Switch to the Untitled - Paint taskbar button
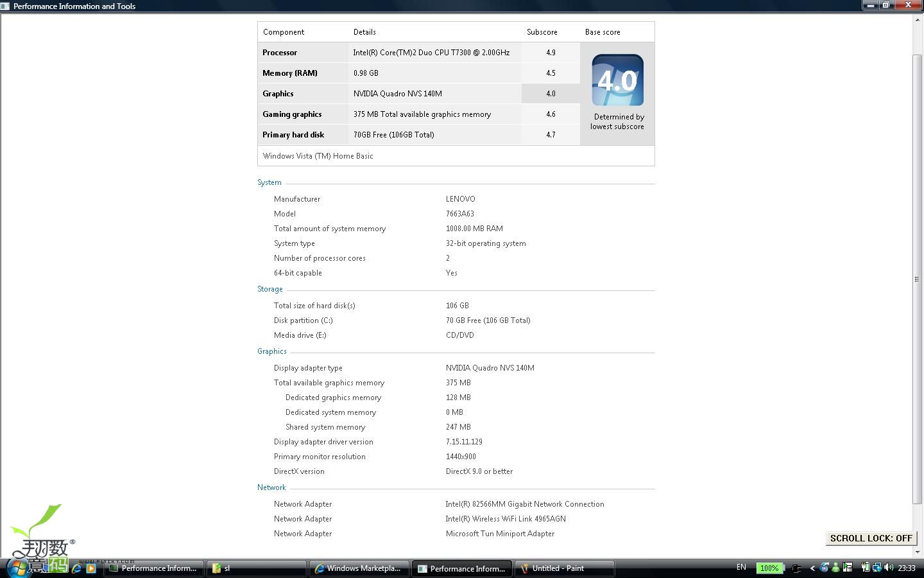Viewport: 924px width, 578px height. point(564,568)
